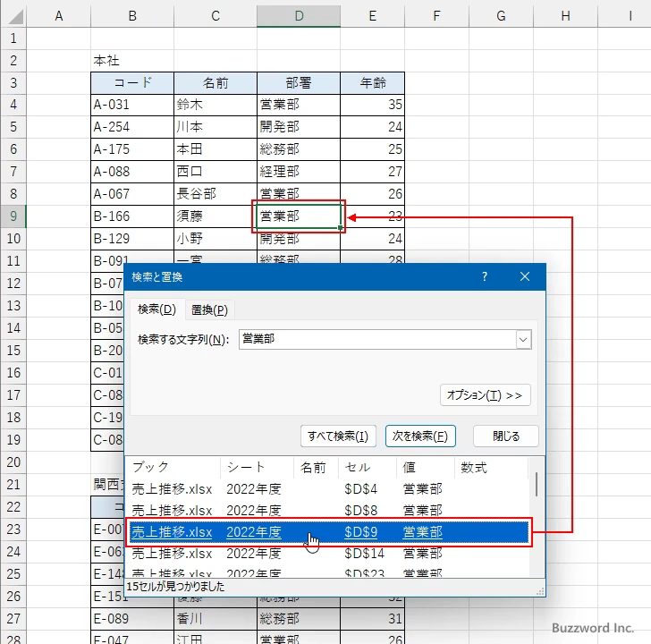
Task: Click the 名前 results column header
Action: pos(316,467)
